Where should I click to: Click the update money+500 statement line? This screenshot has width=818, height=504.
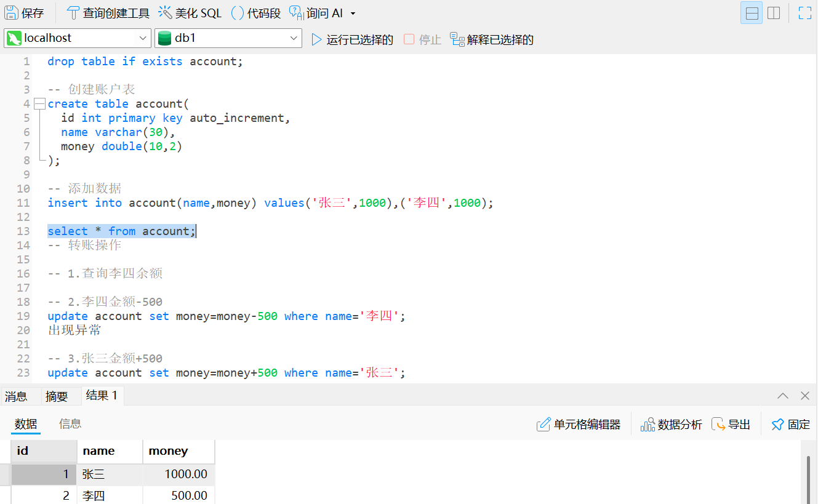click(227, 373)
